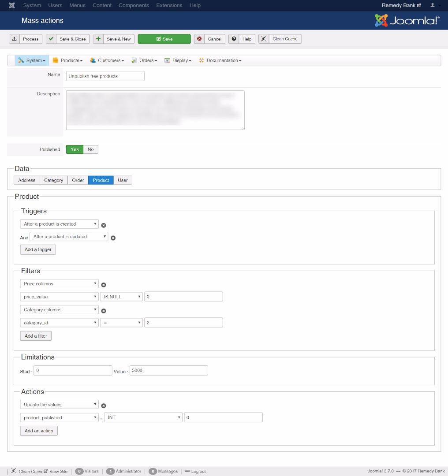Click the System wrench icon in submenu

[21, 60]
